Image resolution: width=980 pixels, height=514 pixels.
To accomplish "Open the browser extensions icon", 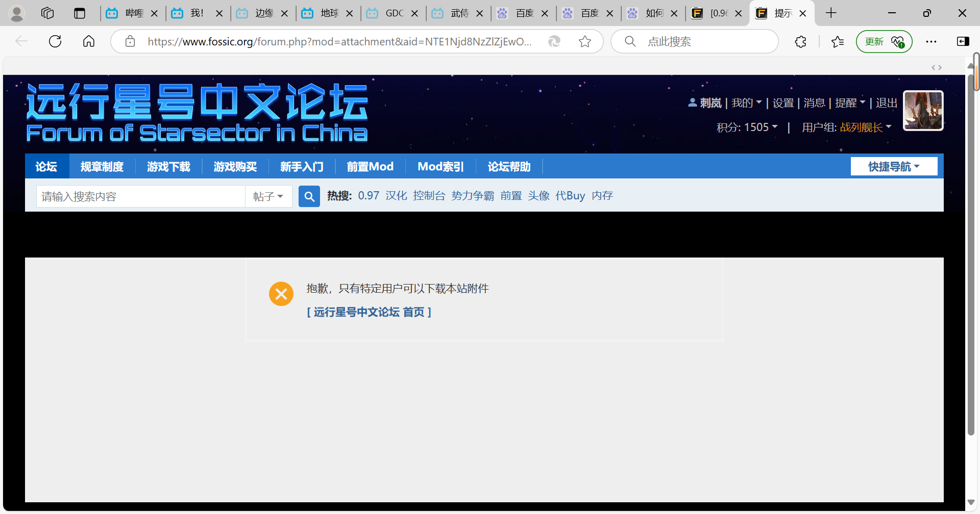I will [800, 41].
